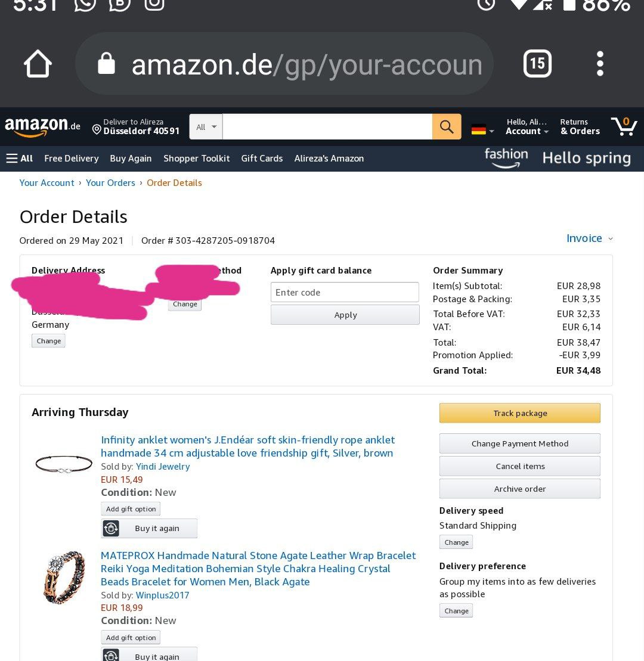Open the All hamburger menu
This screenshot has height=661, width=644.
(x=20, y=159)
